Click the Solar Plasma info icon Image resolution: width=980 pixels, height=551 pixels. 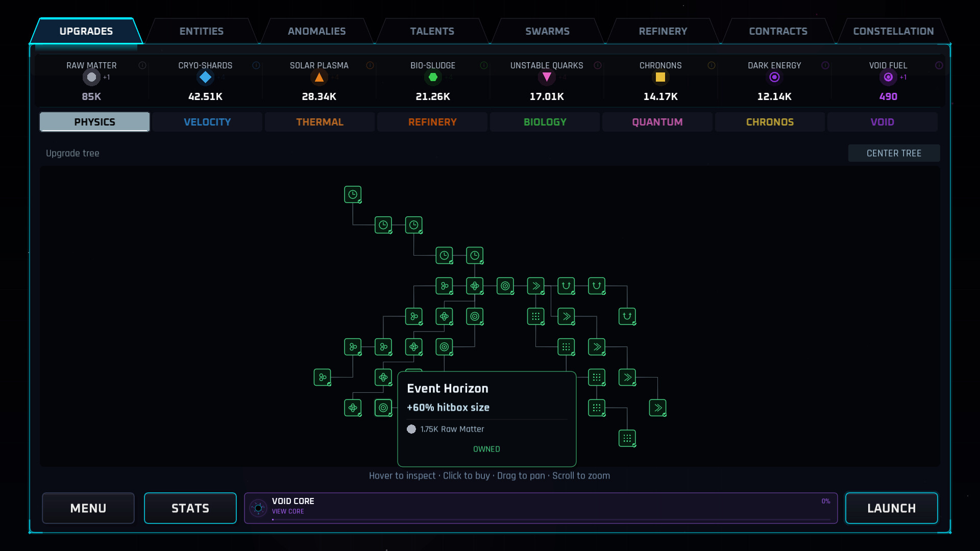click(370, 65)
